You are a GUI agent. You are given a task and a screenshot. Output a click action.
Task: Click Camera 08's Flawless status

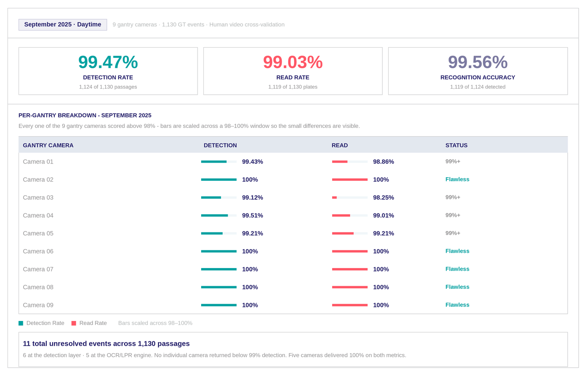(x=457, y=287)
